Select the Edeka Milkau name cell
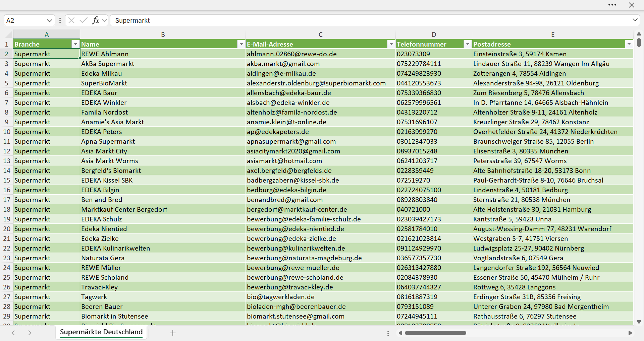 [x=163, y=73]
